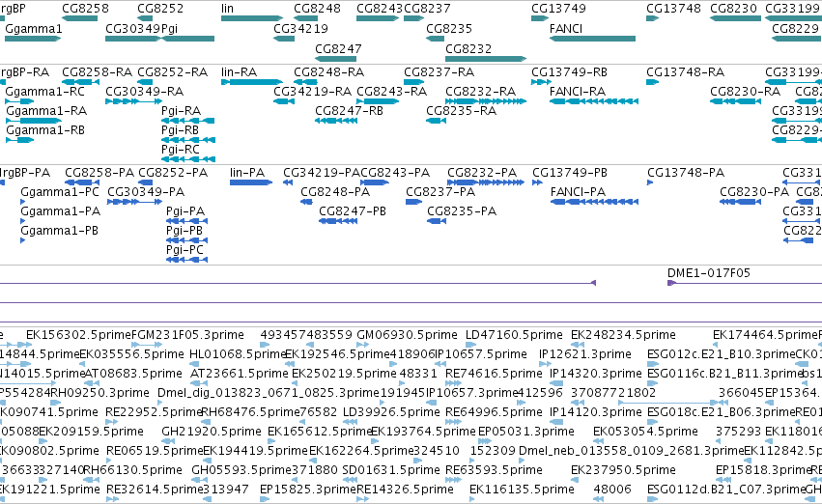This screenshot has width=822, height=504.
Task: Click the CG8235 gene name
Action: pyautogui.click(x=449, y=29)
